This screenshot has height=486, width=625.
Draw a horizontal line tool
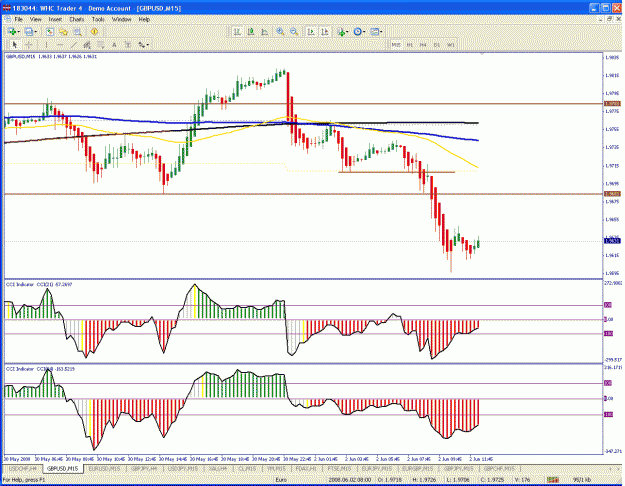(x=60, y=45)
